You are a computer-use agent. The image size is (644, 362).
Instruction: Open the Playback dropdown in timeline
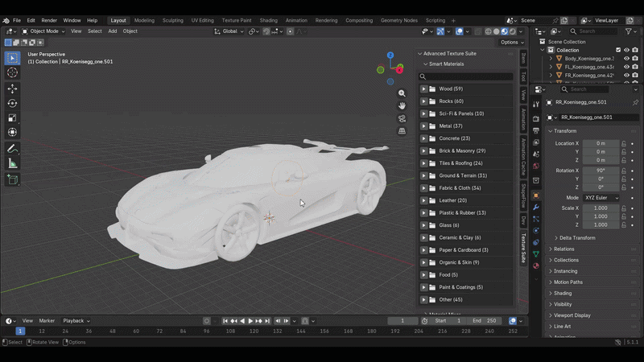point(76,321)
